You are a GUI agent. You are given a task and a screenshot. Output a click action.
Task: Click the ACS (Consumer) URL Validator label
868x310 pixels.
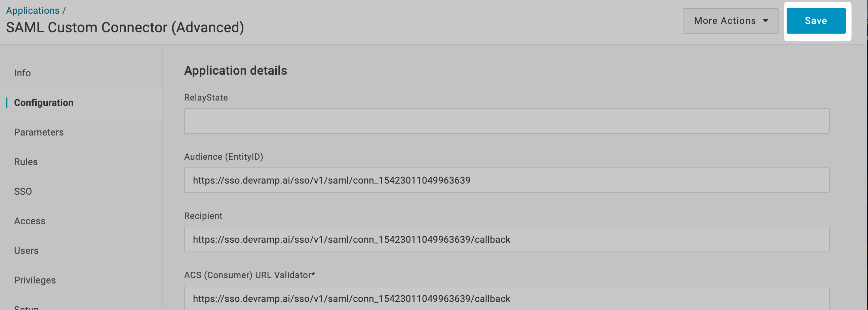(x=249, y=275)
